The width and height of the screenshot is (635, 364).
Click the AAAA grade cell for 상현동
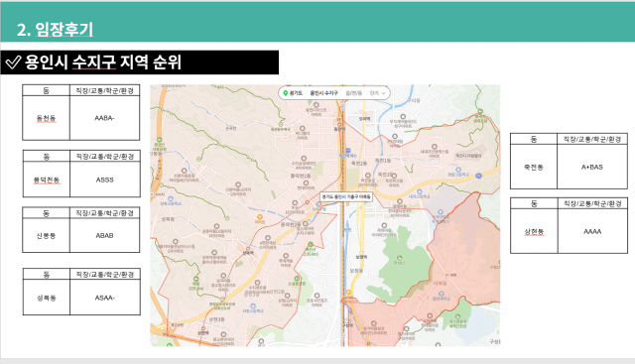pyautogui.click(x=592, y=232)
